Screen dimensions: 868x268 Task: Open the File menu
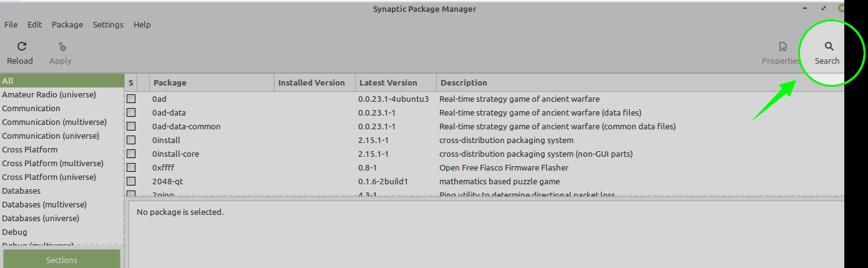(x=11, y=24)
